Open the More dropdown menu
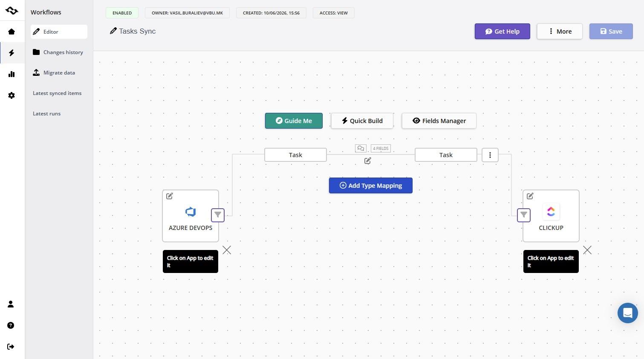644x359 pixels. (560, 32)
